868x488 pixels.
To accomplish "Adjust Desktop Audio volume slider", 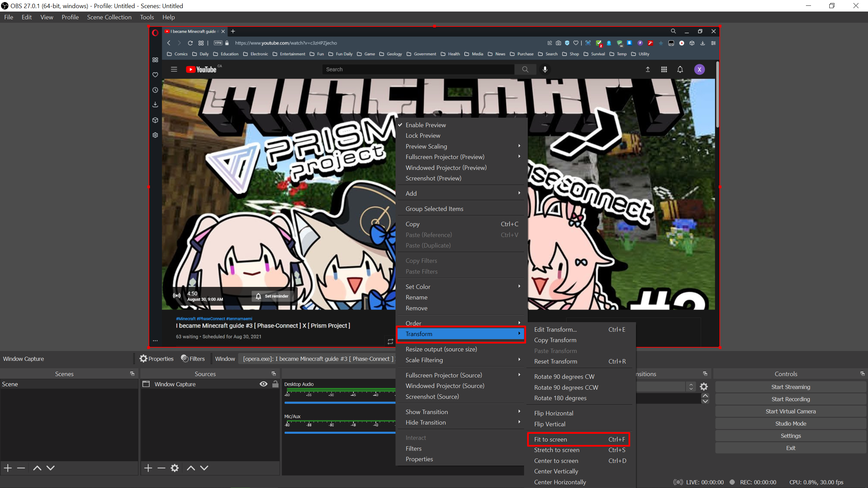I will (x=340, y=403).
